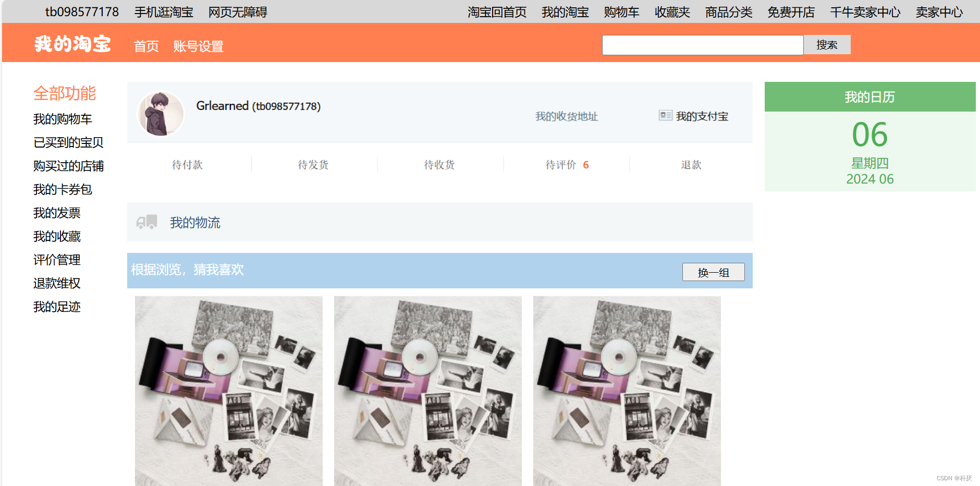Open 网页无障碍 in the top bar
980x486 pixels.
(238, 12)
